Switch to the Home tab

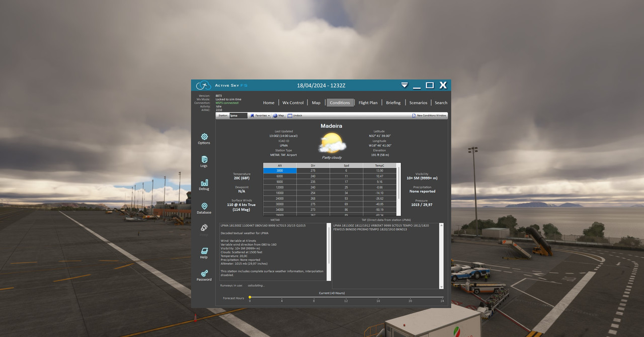pyautogui.click(x=269, y=103)
